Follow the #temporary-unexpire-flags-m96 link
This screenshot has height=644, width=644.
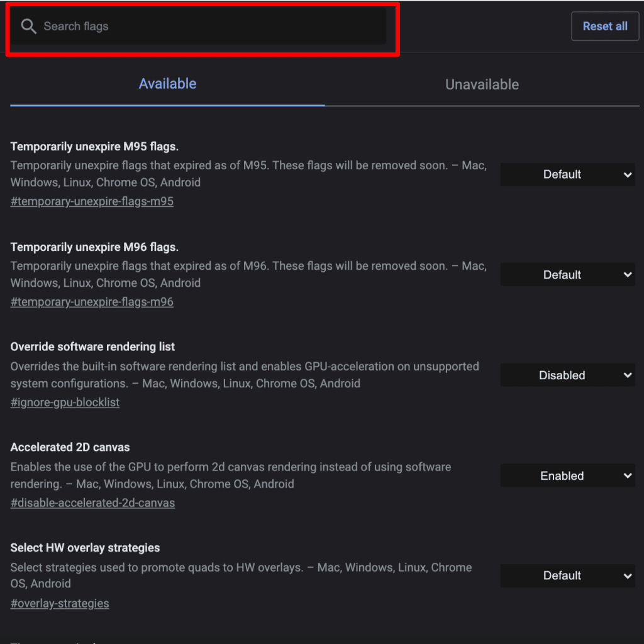[92, 302]
